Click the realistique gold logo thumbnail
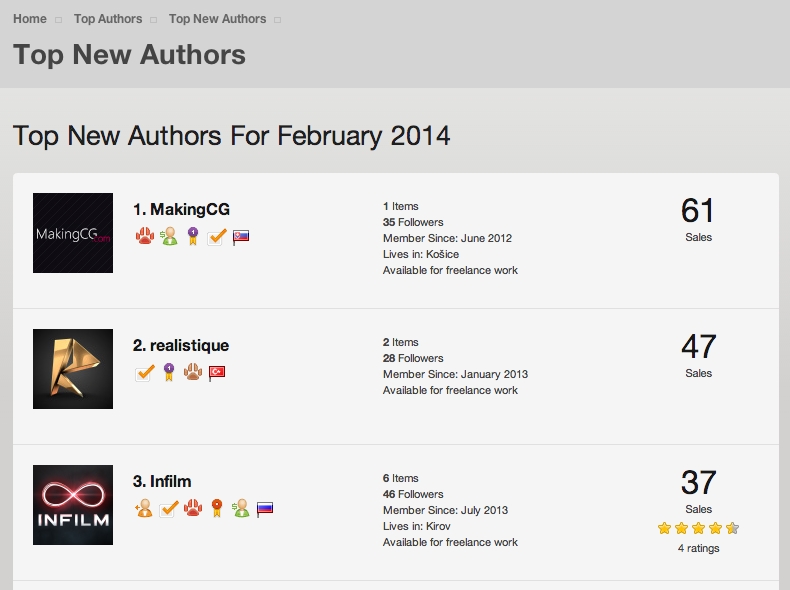790x590 pixels. 73,369
